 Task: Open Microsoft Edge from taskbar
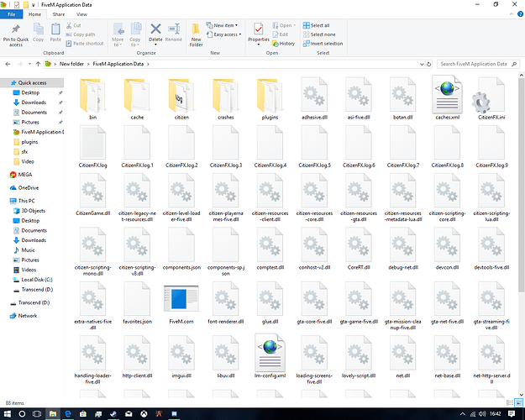[68, 414]
